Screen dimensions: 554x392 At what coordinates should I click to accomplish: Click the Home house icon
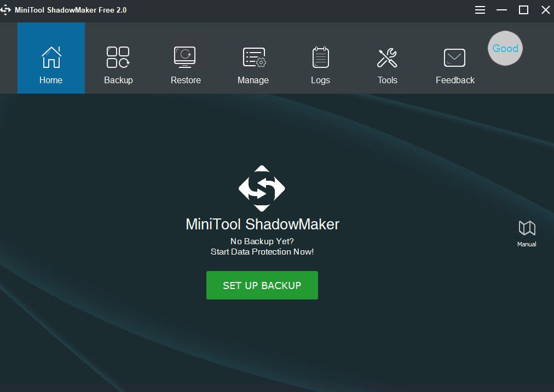point(51,57)
